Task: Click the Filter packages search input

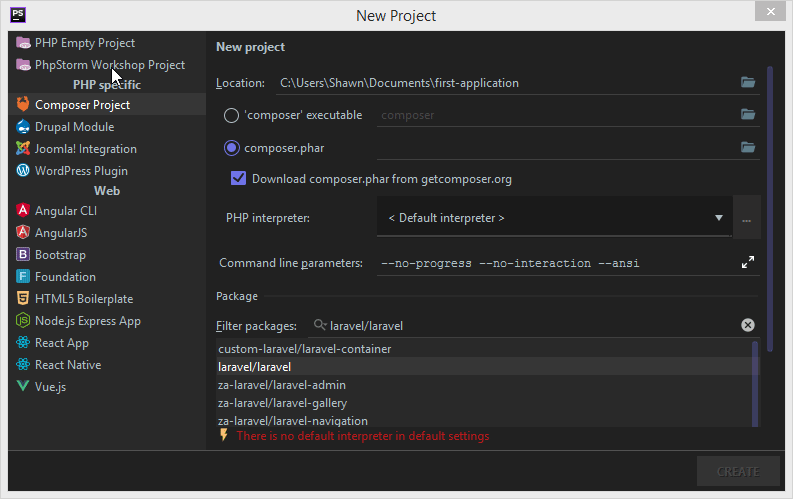Action: point(534,326)
